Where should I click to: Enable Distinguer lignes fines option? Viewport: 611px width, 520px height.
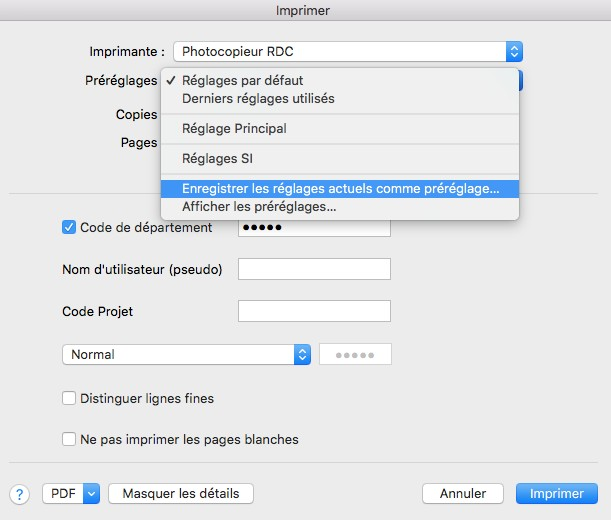pos(69,398)
